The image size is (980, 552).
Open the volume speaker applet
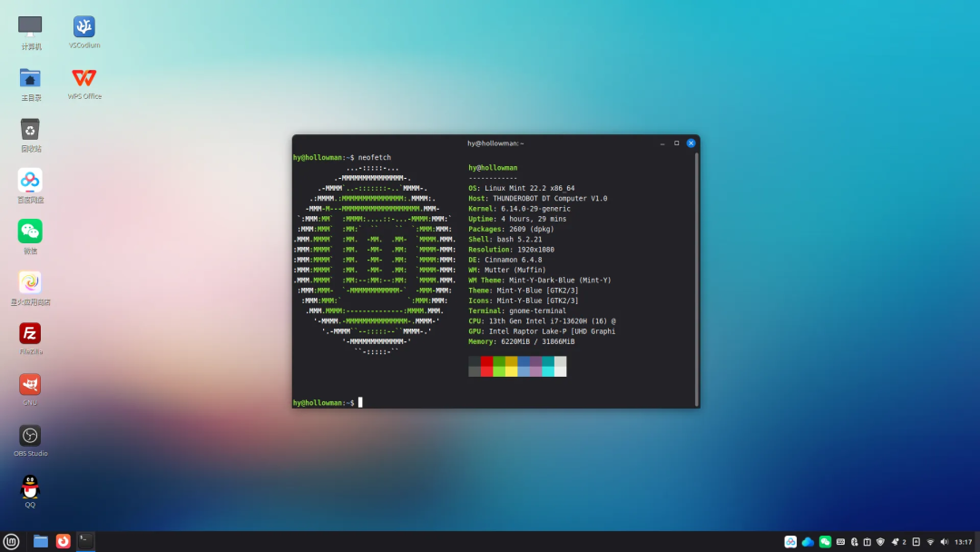tap(944, 542)
